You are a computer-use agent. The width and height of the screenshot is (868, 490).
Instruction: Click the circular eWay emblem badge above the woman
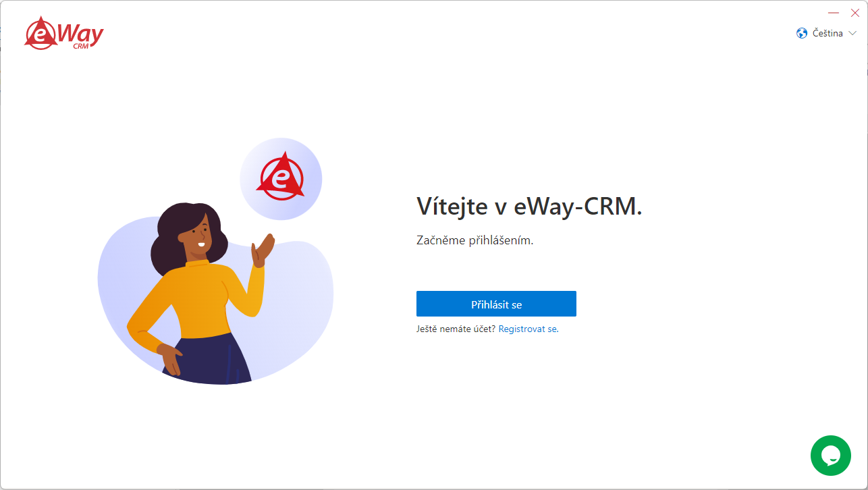coord(281,179)
